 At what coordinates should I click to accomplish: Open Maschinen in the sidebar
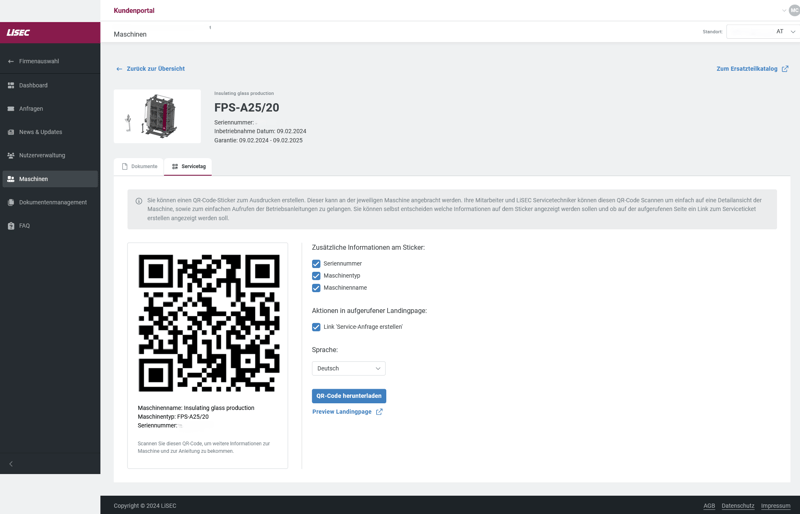[x=50, y=179]
